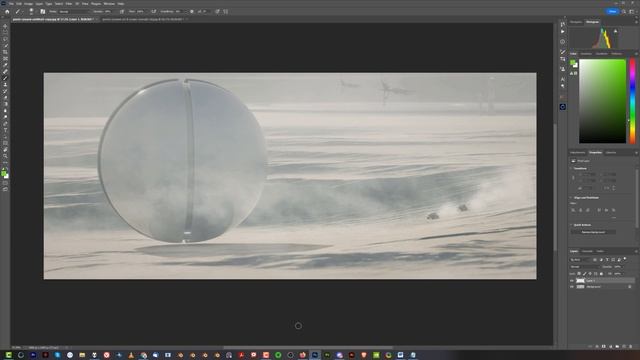Hide the Background layer
This screenshot has height=360, width=640.
(x=572, y=287)
